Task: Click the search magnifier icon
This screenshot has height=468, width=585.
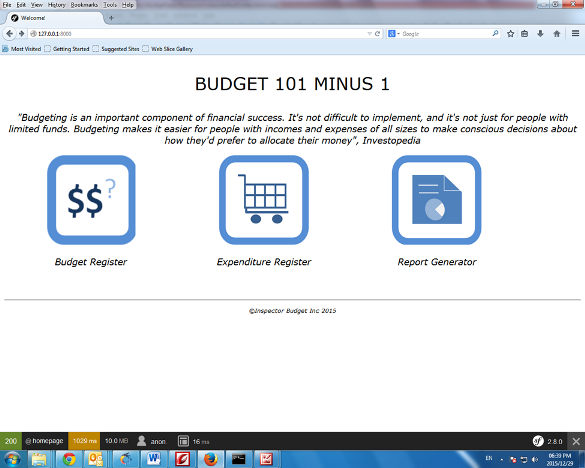Action: [x=495, y=34]
